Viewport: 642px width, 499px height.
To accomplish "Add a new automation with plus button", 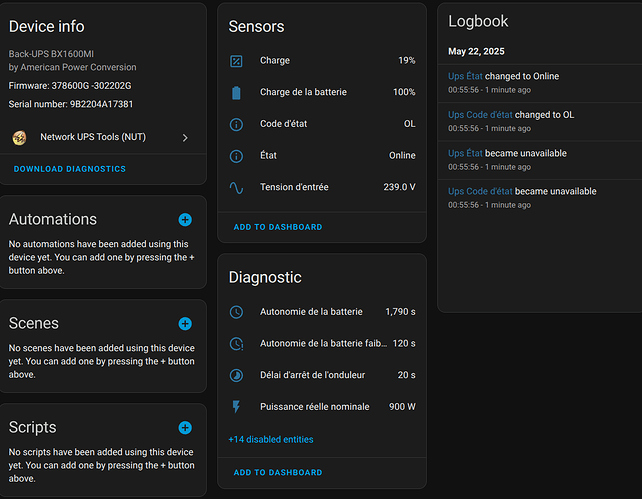I will 185,220.
